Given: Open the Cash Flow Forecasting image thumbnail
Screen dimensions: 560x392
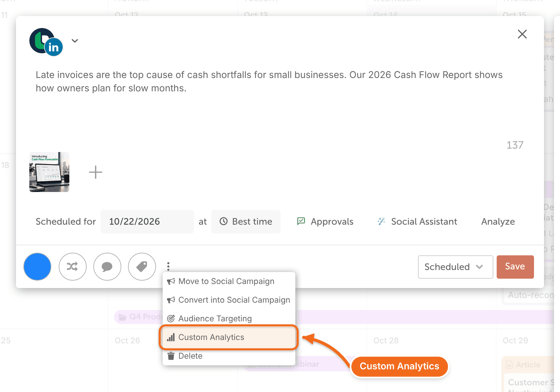Looking at the screenshot, I should (49, 172).
